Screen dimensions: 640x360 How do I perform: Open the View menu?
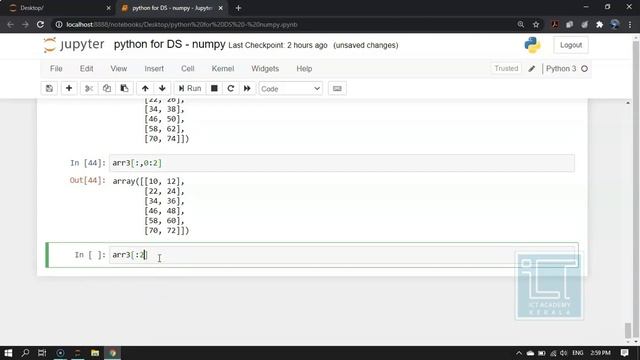pos(118,69)
